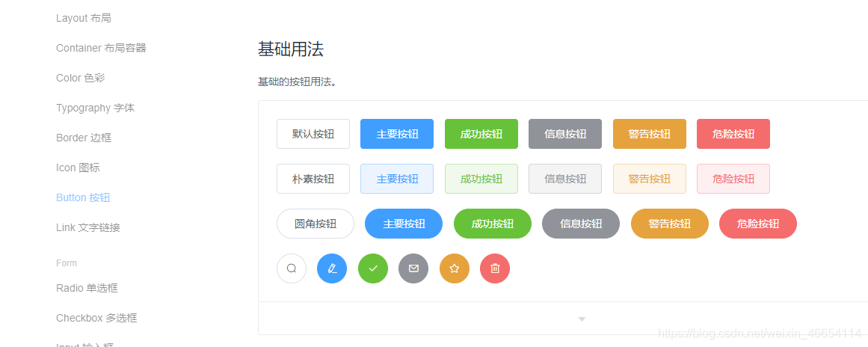868x347 pixels.
Task: Click the blue circular edit pencil button
Action: click(x=332, y=268)
